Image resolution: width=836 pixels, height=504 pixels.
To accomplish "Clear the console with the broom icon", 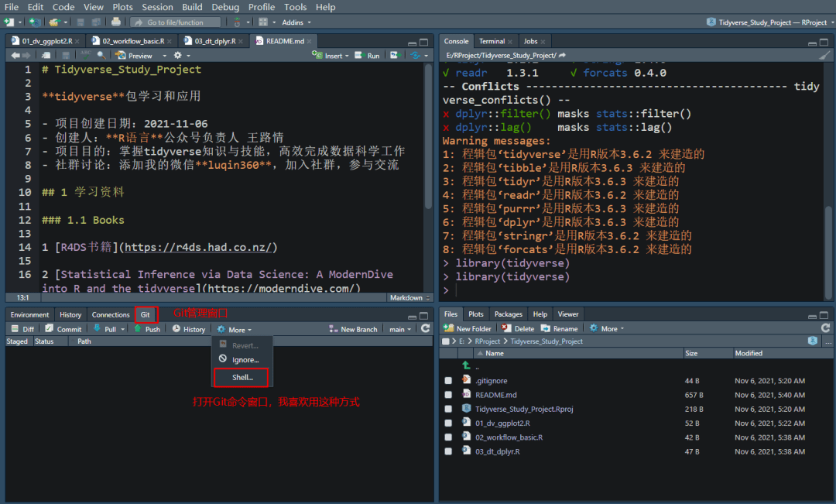I will pos(824,56).
